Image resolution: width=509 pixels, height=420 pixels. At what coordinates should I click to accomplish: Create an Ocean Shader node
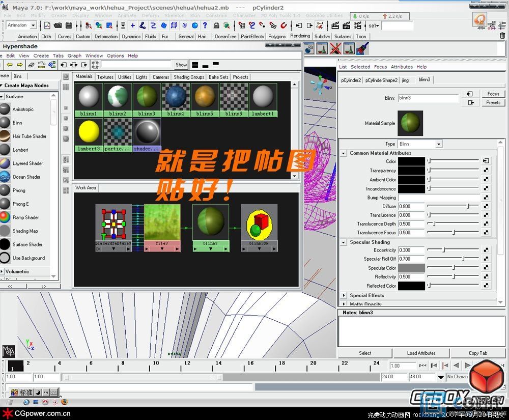pyautogui.click(x=26, y=177)
